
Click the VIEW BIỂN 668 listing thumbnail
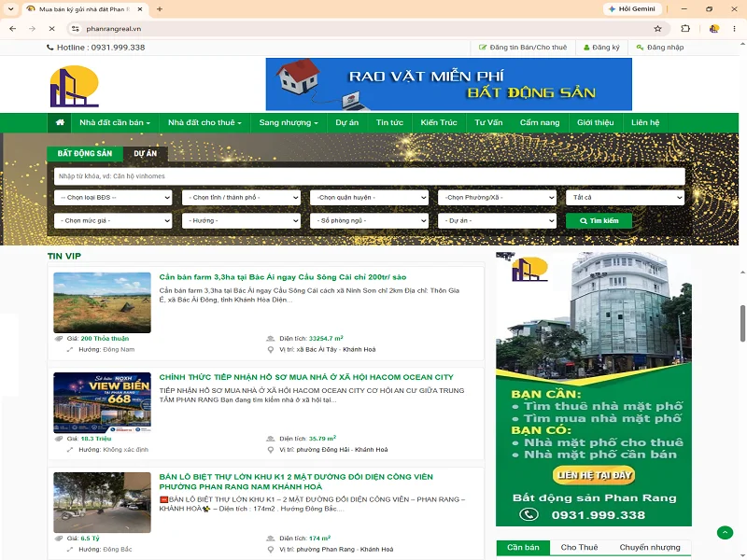(102, 402)
